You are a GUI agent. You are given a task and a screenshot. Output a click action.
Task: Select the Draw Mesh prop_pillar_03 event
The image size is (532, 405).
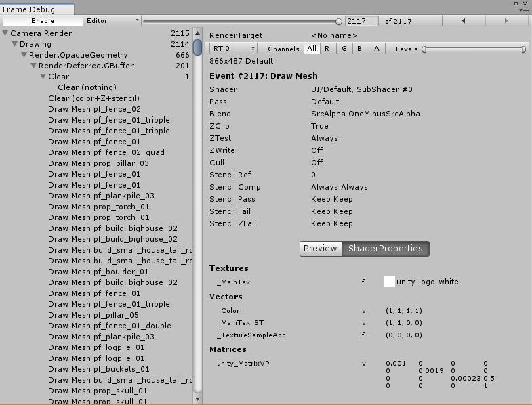tap(98, 163)
